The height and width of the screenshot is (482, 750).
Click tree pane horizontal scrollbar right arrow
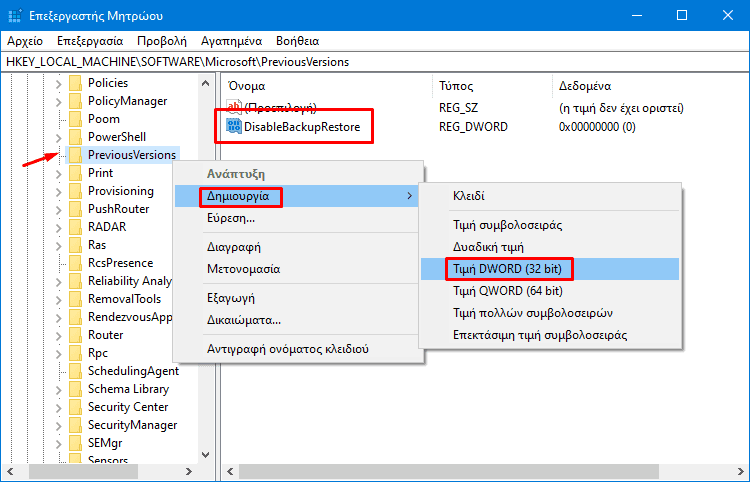click(189, 471)
